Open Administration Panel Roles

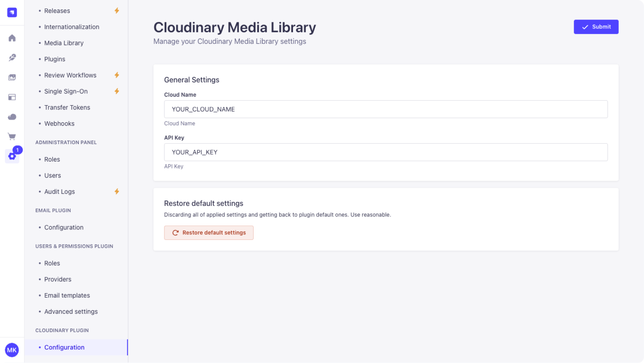pyautogui.click(x=52, y=159)
